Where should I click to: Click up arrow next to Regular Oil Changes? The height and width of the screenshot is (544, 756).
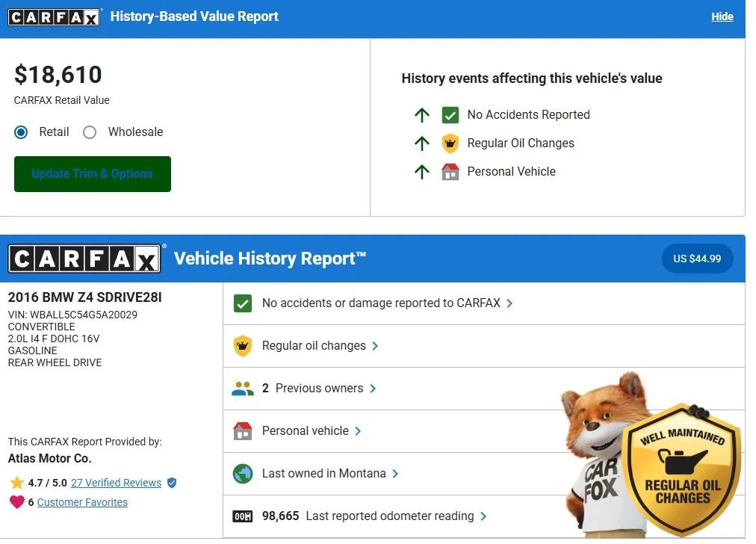point(422,143)
